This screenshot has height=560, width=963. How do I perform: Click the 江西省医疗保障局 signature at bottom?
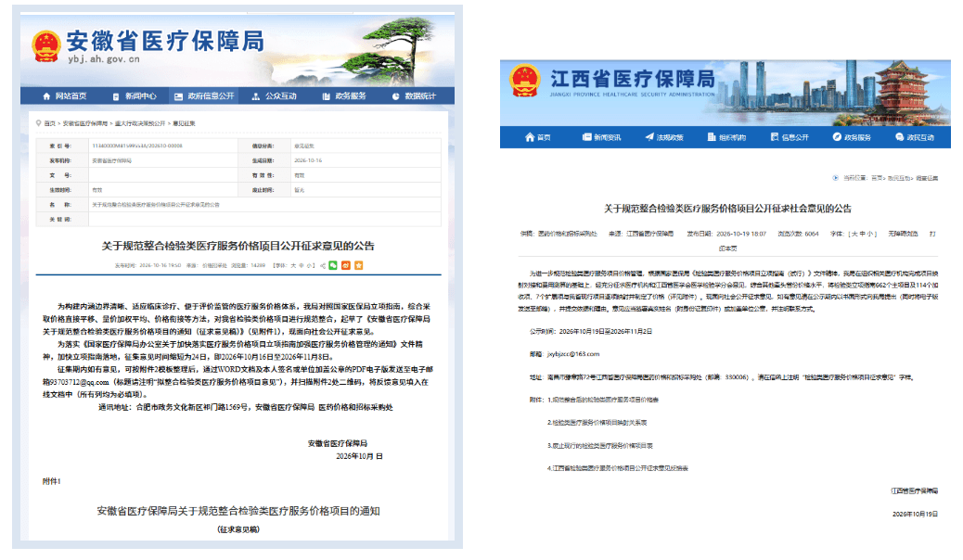pyautogui.click(x=915, y=491)
